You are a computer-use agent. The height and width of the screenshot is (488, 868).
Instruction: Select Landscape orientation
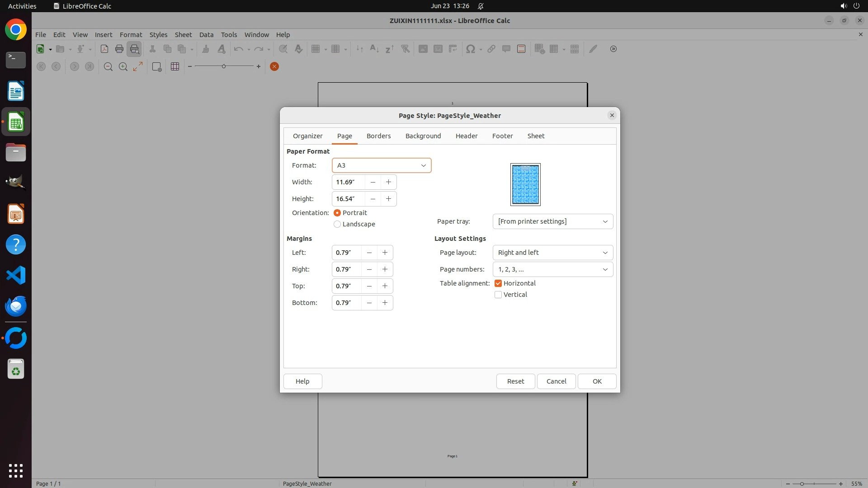pos(337,224)
